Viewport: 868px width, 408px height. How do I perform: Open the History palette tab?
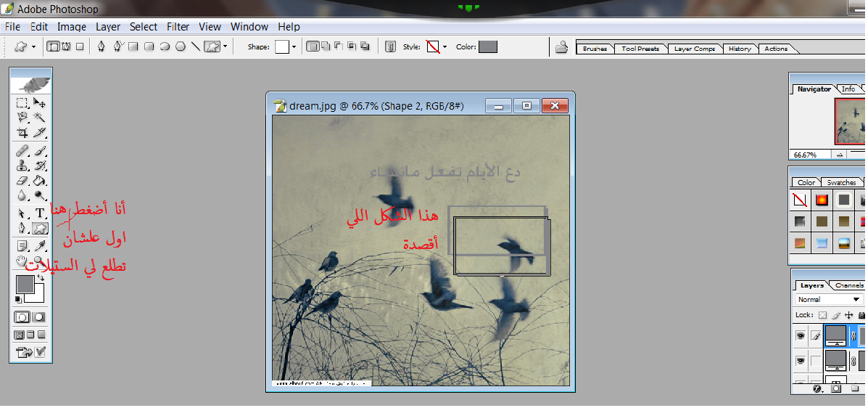click(740, 49)
